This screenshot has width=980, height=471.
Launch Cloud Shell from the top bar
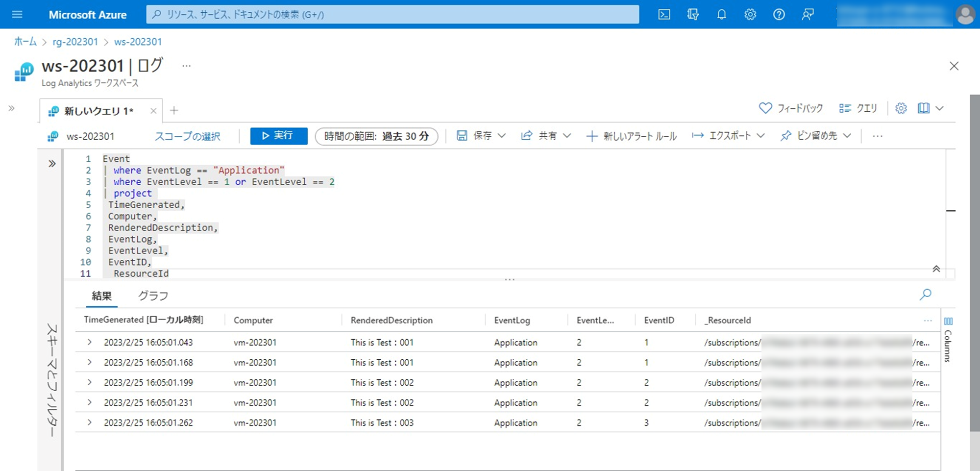click(664, 15)
